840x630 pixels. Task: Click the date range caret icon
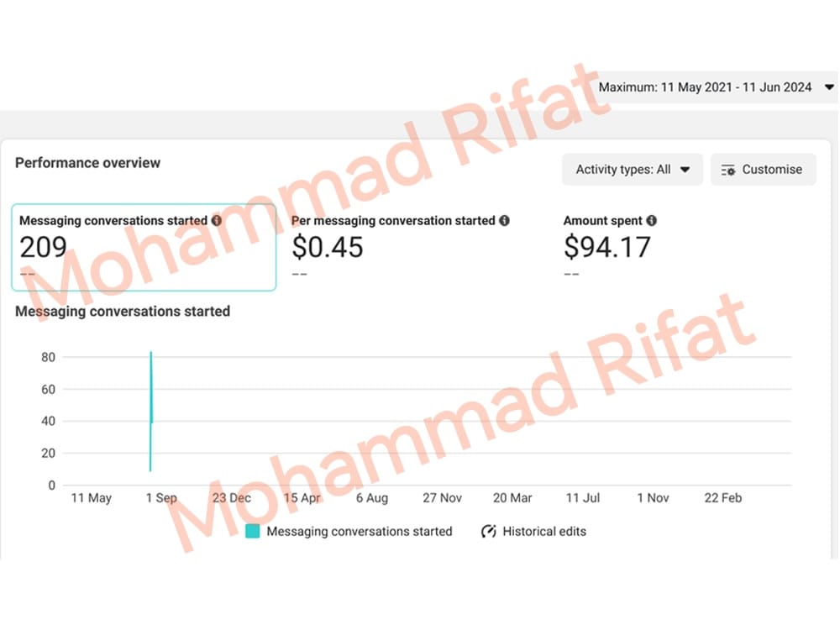point(828,87)
